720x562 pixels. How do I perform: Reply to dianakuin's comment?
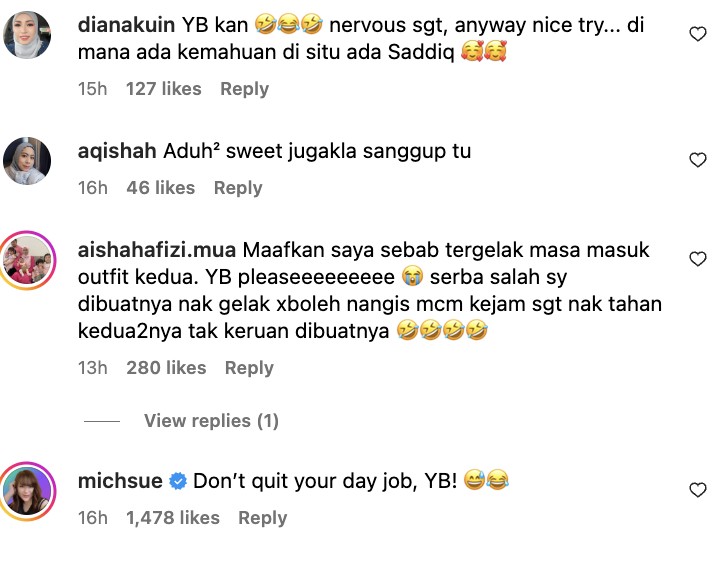244,89
